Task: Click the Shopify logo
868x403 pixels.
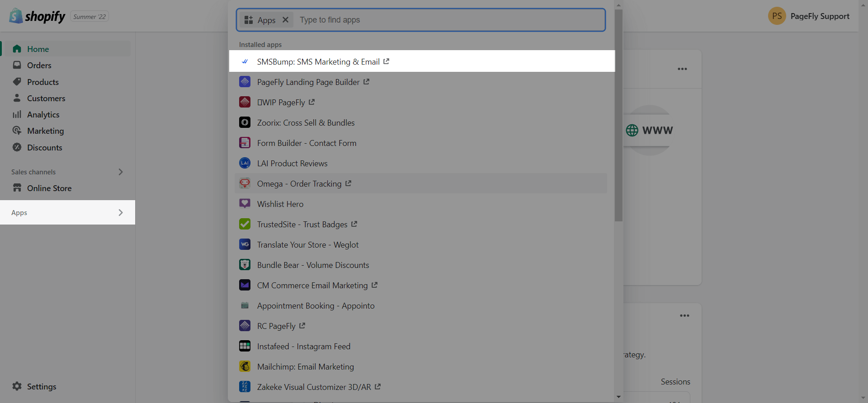Action: (x=38, y=16)
